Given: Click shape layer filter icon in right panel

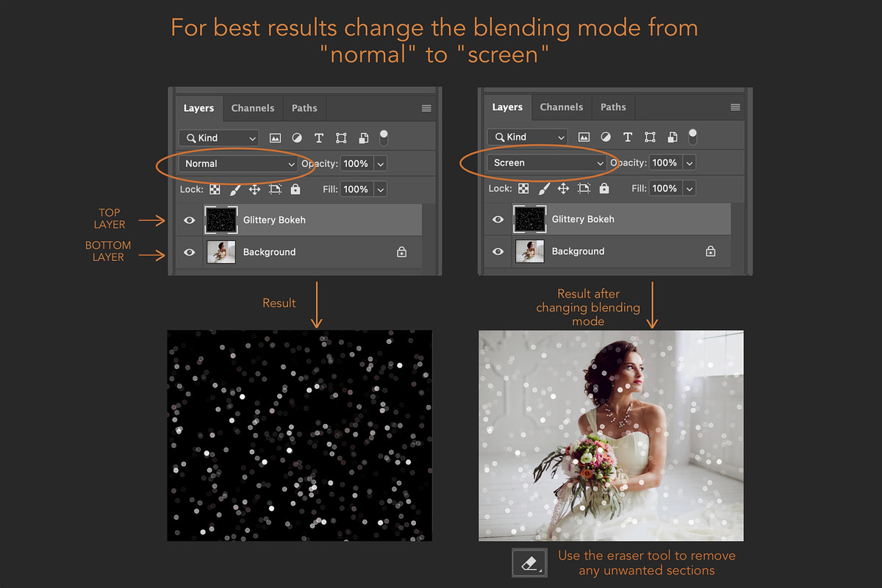Looking at the screenshot, I should click(x=650, y=137).
